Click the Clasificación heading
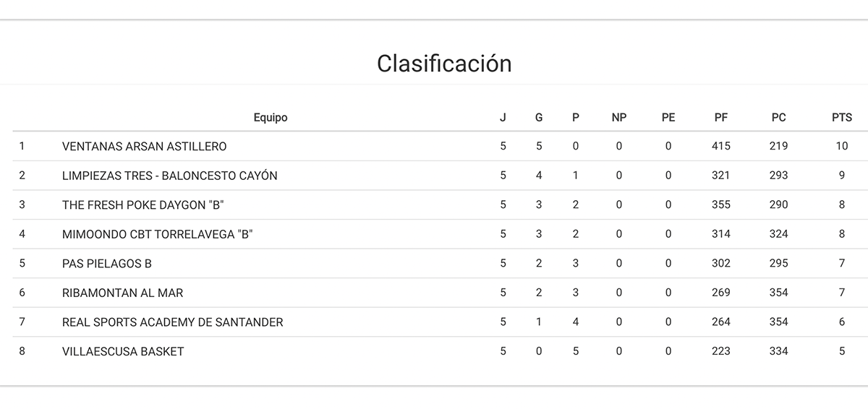Viewport: 868px width, 409px height. point(444,64)
